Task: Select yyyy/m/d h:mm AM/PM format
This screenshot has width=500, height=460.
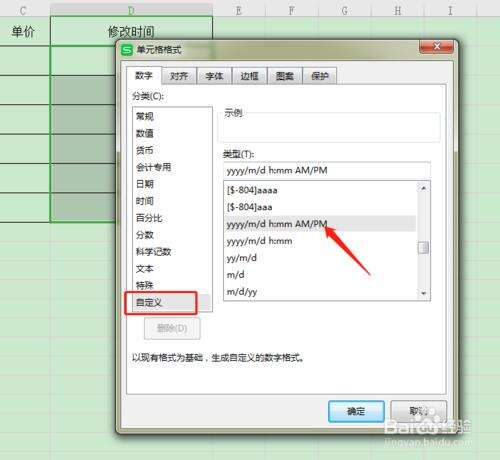Action: click(x=320, y=224)
